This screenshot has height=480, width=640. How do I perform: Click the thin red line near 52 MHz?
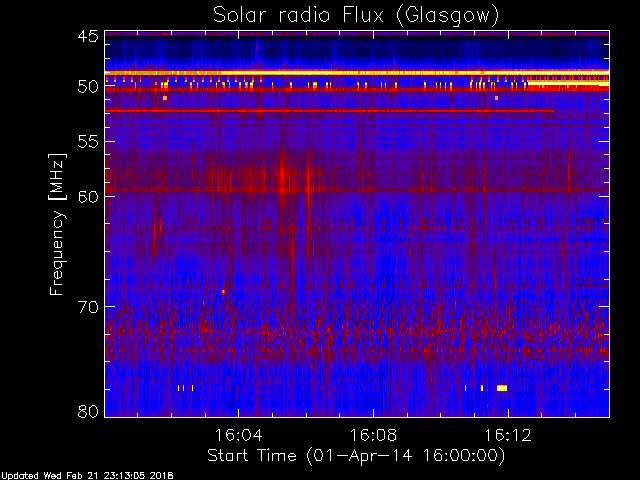click(329, 111)
